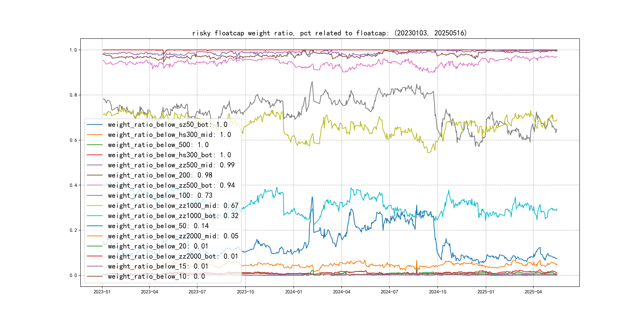This screenshot has height=322, width=644.
Task: Click legend entry weight_ratio_below_zz1000_bot
Action: [x=173, y=216]
